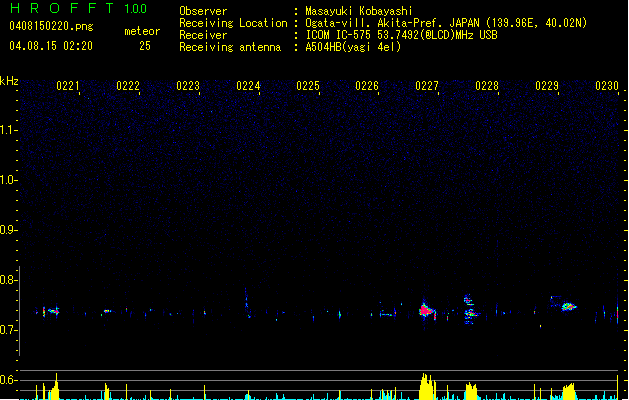Click the meteor count value 25
629x400 pixels.
pyautogui.click(x=145, y=46)
